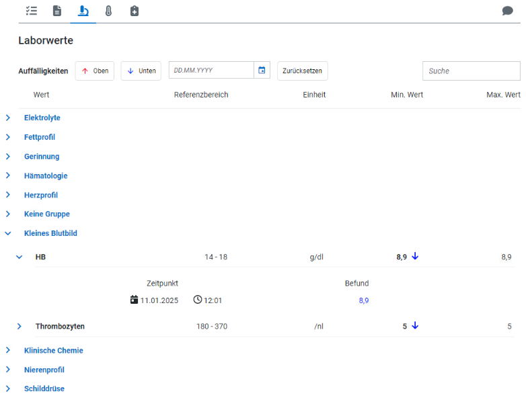Click the date 11.01.2025

click(159, 300)
